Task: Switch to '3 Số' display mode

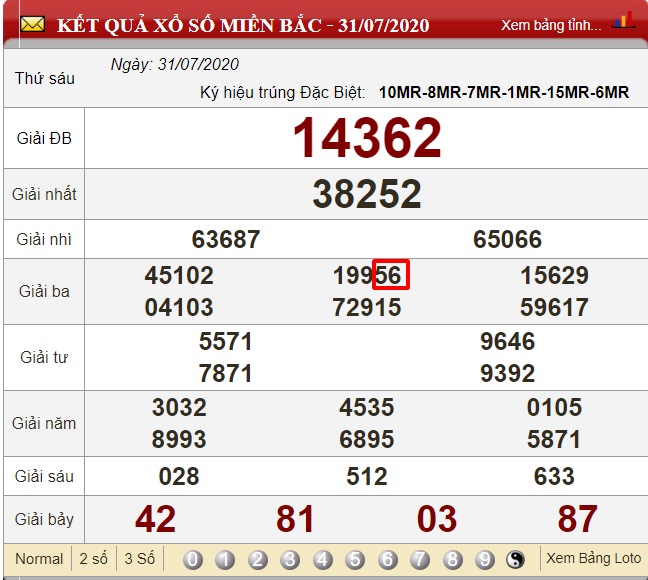Action: pos(139,559)
